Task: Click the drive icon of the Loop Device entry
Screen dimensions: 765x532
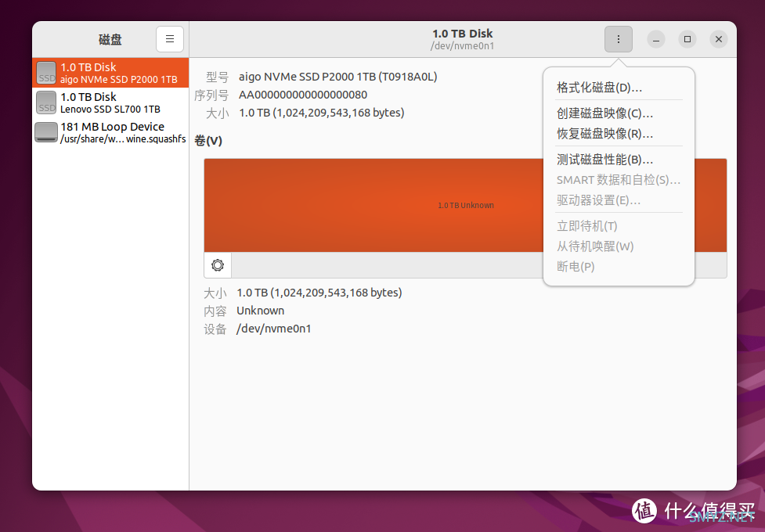Action: [x=45, y=132]
